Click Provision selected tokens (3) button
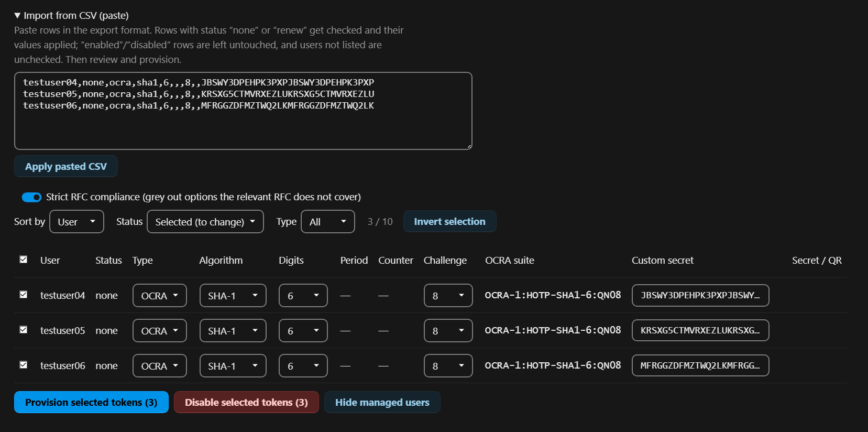 tap(91, 402)
